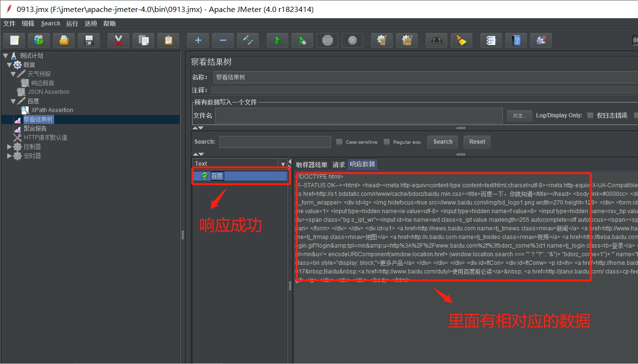The image size is (638, 364).
Task: Select XPath Assertion in the tree
Action: click(x=52, y=110)
